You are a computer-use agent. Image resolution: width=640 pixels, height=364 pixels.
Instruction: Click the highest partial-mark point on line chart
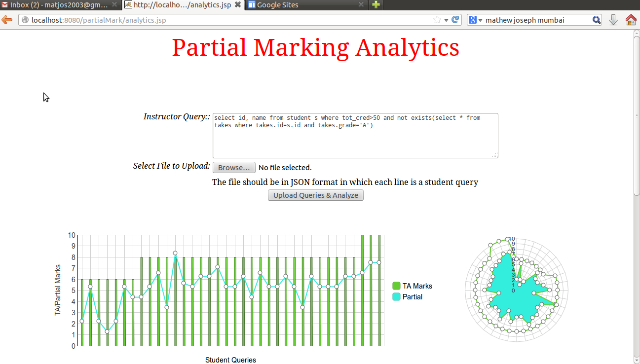(175, 253)
